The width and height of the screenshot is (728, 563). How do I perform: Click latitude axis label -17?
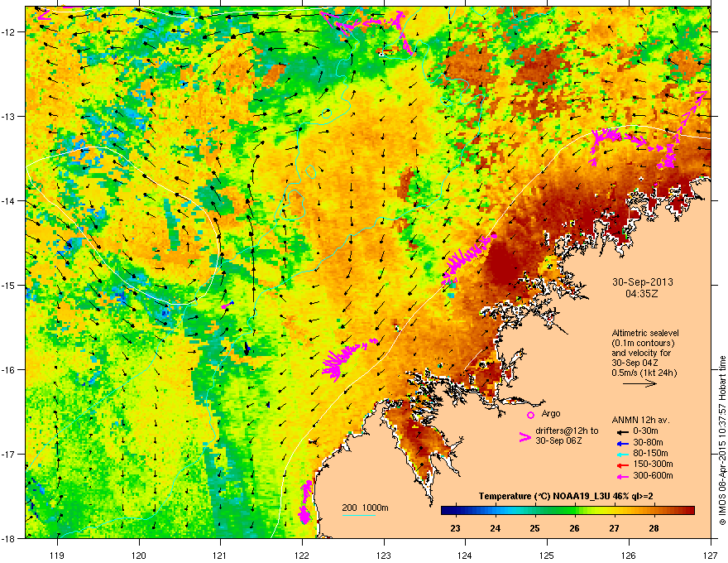[9, 455]
